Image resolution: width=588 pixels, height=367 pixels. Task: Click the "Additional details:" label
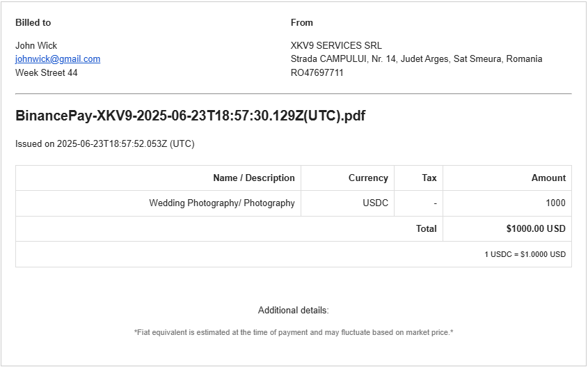[x=293, y=310]
